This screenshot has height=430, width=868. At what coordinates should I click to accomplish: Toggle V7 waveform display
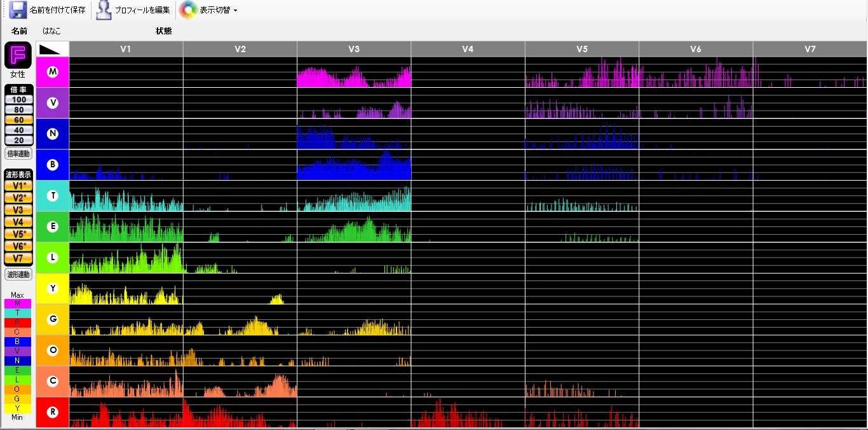18,258
